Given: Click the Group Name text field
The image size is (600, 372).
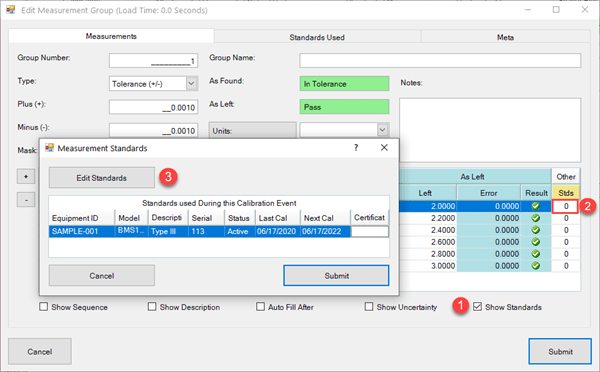Looking at the screenshot, I should coord(440,60).
